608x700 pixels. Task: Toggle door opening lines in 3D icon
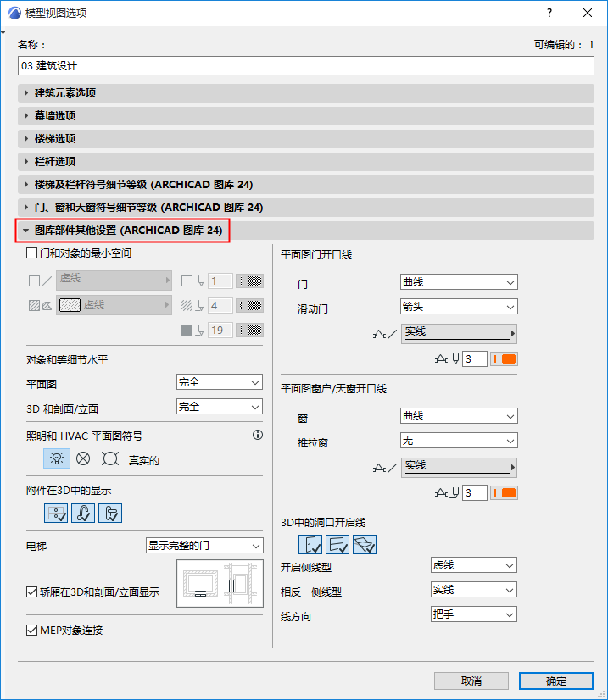310,544
